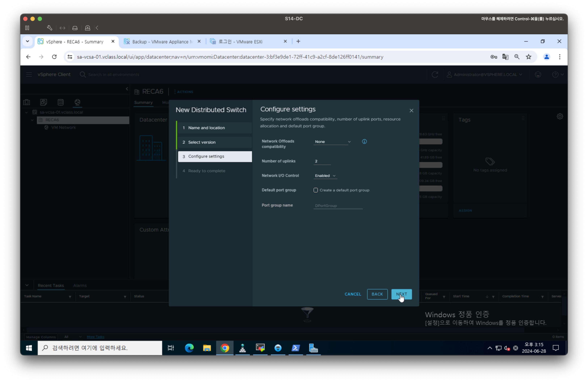Screen dimensions: 588x382
Task: Bookmark this page with star icon
Action: click(x=528, y=57)
